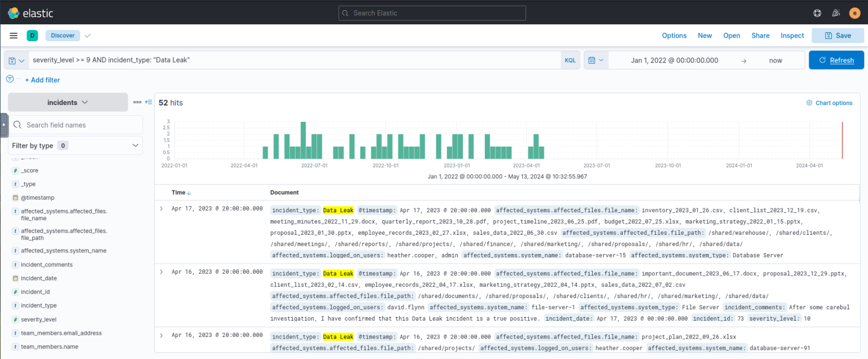Open the Elastic hamburger navigation menu
The width and height of the screenshot is (868, 359).
coord(14,35)
